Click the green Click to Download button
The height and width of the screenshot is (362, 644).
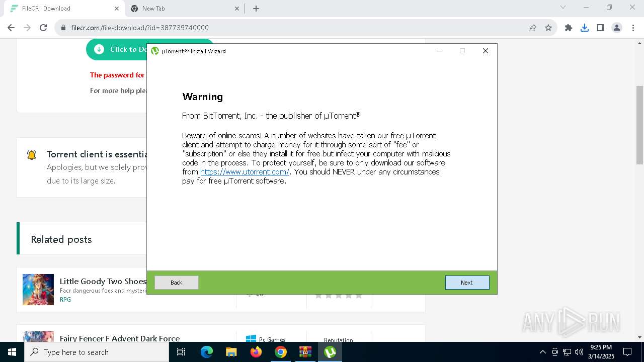point(117,49)
